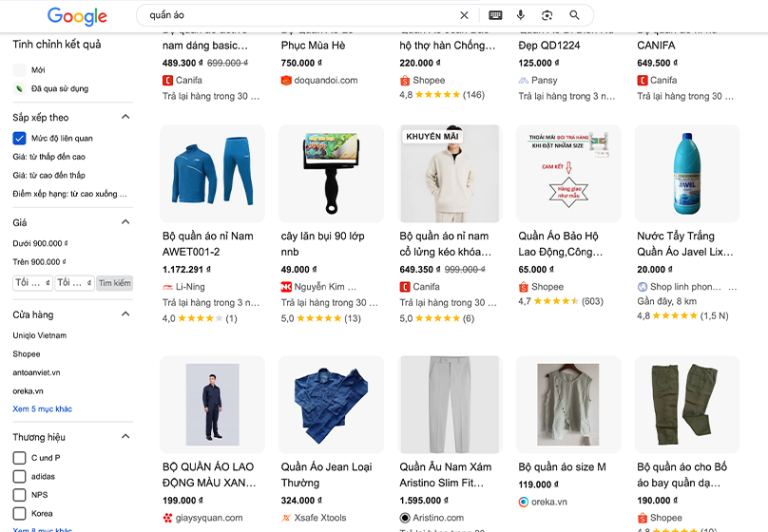Viewport: 768px width, 532px height.
Task: Sort by "Giá: từ thấp đến cao"
Action: pyautogui.click(x=48, y=157)
